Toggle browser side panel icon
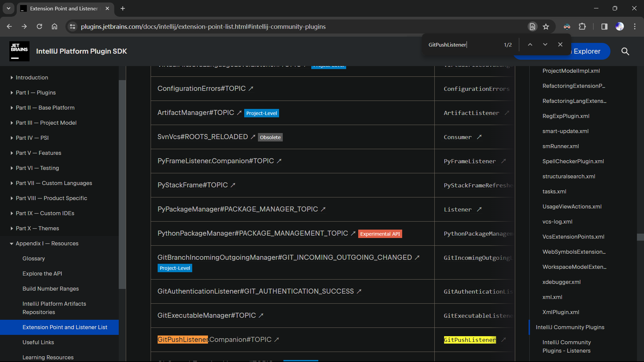This screenshot has height=362, width=644. [x=604, y=27]
